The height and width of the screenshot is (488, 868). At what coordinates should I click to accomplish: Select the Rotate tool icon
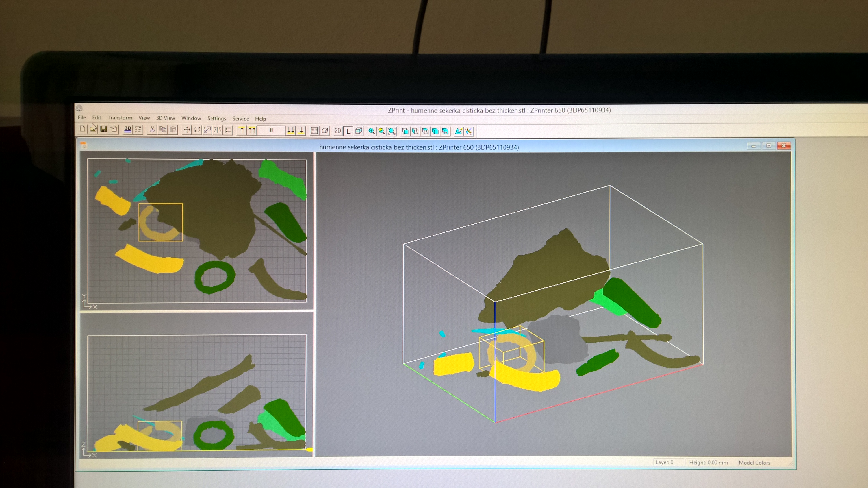pyautogui.click(x=198, y=130)
